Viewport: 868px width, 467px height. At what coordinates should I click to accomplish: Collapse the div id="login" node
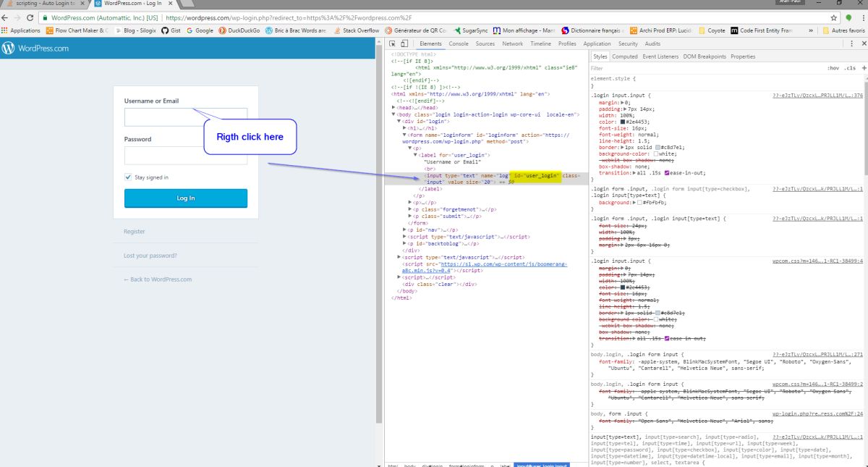[399, 121]
